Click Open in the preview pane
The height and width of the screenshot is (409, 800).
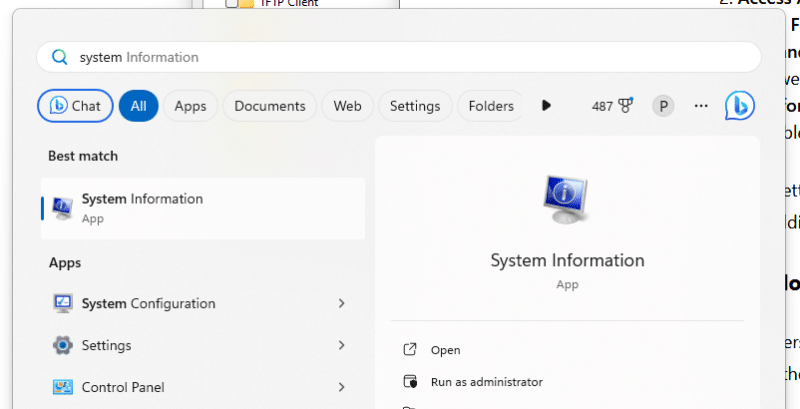click(x=445, y=350)
